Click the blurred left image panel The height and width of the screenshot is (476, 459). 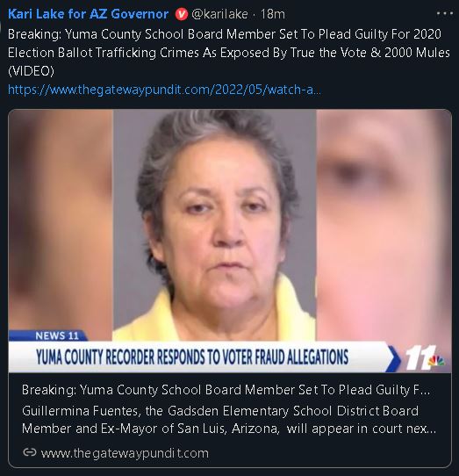pyautogui.click(x=61, y=220)
